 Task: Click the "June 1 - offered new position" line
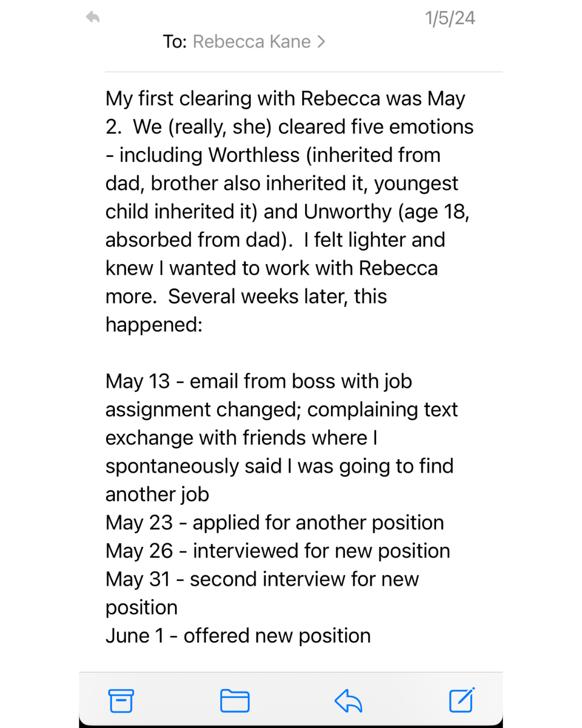(x=238, y=636)
